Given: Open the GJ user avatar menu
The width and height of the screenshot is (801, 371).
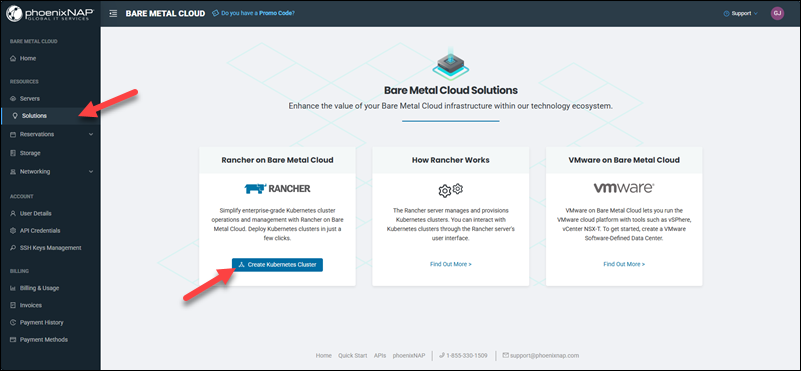Looking at the screenshot, I should [x=777, y=13].
